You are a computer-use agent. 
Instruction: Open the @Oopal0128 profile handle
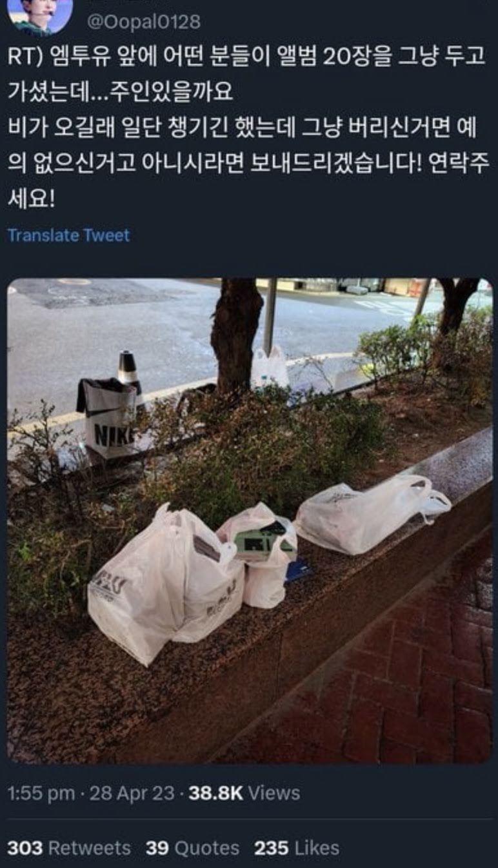coord(144,22)
